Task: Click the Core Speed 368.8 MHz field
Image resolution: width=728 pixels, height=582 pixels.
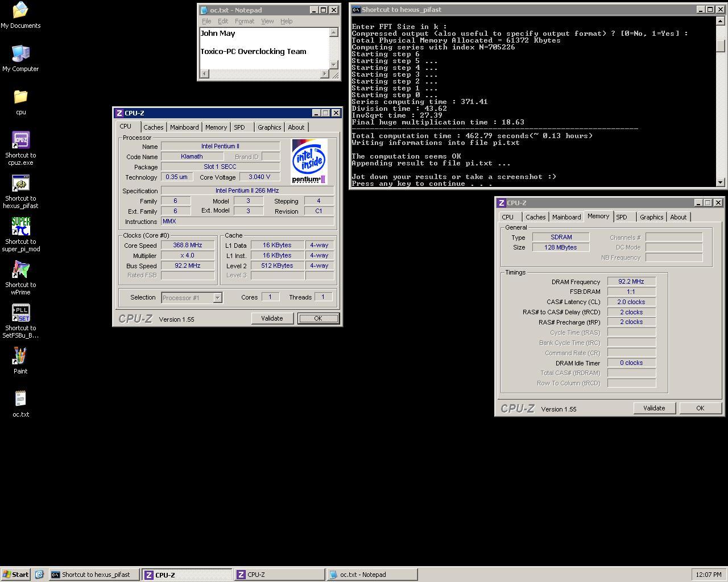Action: 188,245
